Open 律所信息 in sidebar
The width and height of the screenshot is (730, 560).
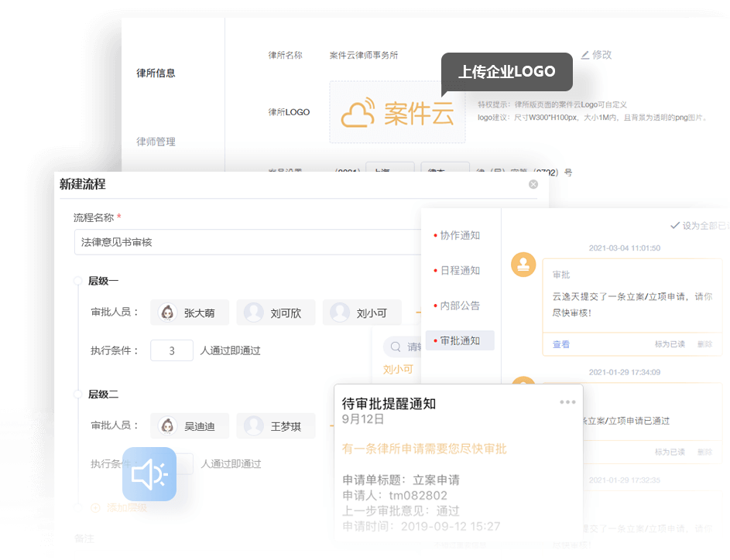156,73
